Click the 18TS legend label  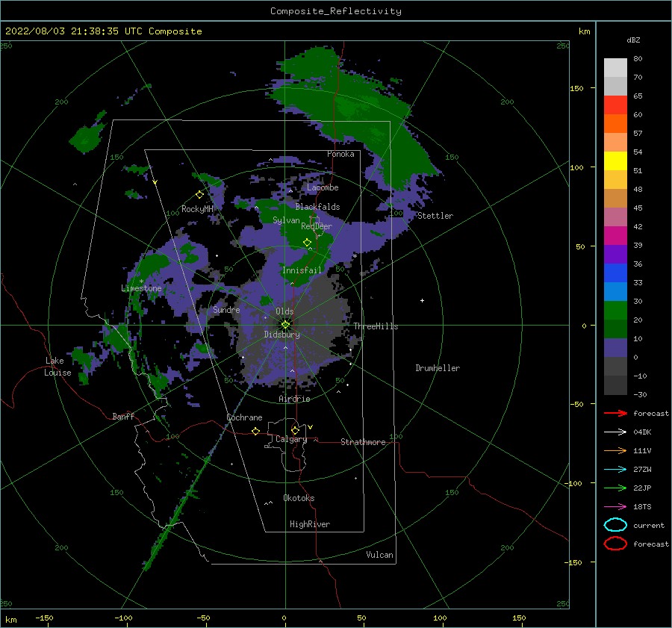point(642,507)
